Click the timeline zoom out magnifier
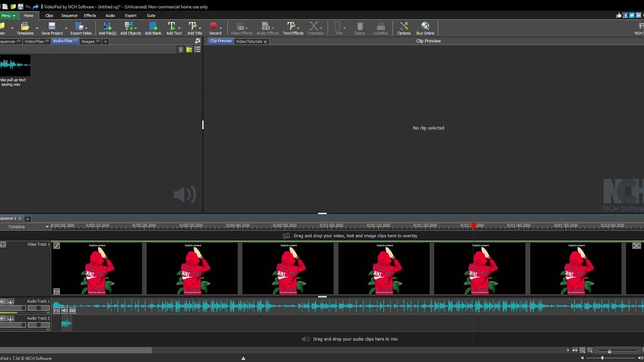This screenshot has height=362, width=644. coord(590,350)
